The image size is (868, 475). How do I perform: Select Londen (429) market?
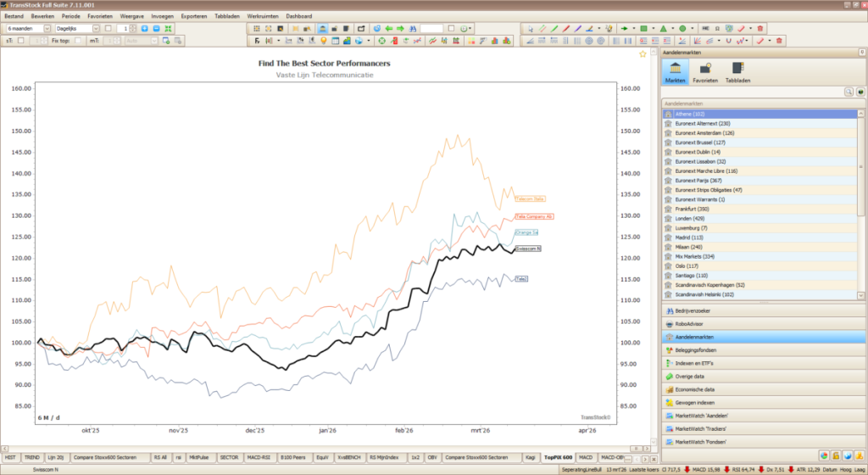pyautogui.click(x=759, y=218)
